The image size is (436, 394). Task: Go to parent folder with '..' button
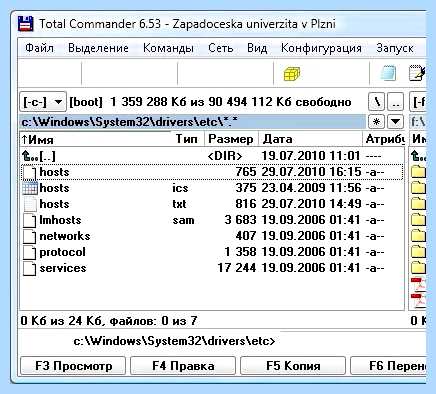(396, 102)
